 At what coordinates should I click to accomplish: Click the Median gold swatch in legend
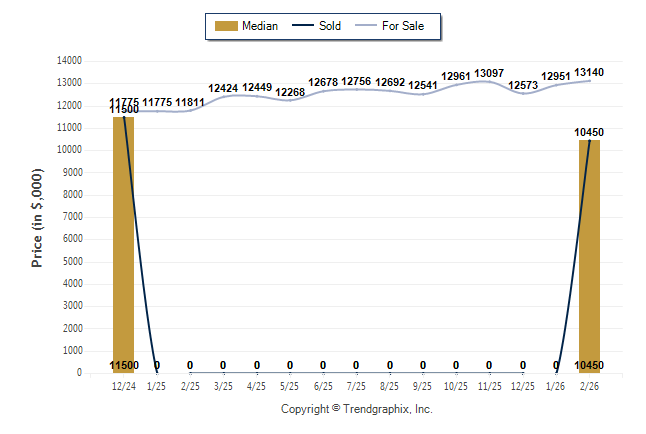(226, 26)
